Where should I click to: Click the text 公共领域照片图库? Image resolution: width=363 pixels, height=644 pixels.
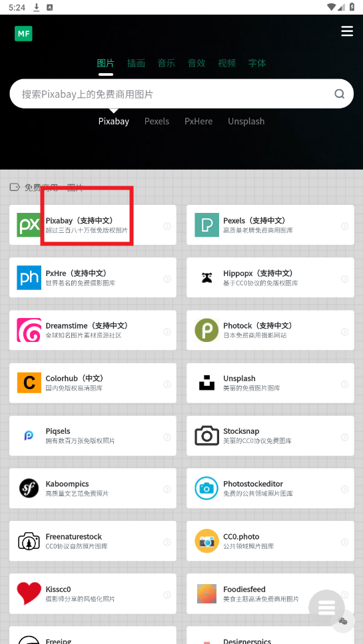pyautogui.click(x=248, y=546)
